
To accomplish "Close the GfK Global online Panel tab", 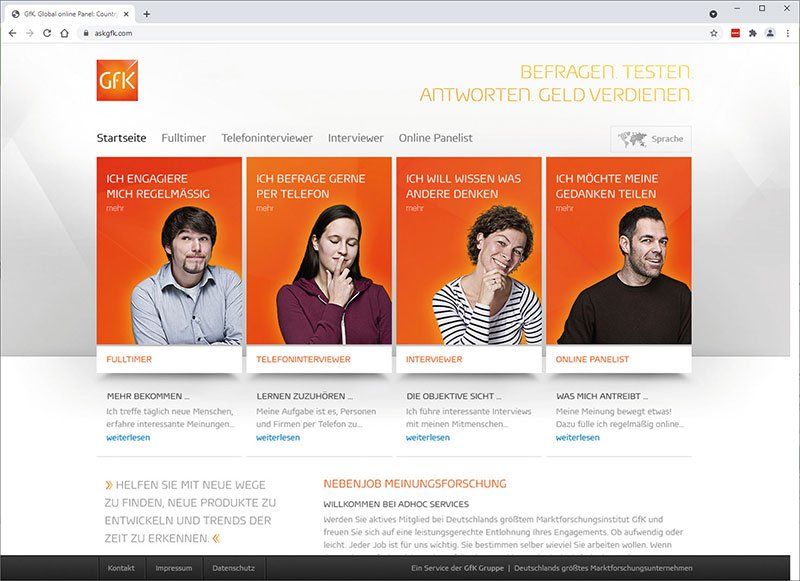I will 126,14.
